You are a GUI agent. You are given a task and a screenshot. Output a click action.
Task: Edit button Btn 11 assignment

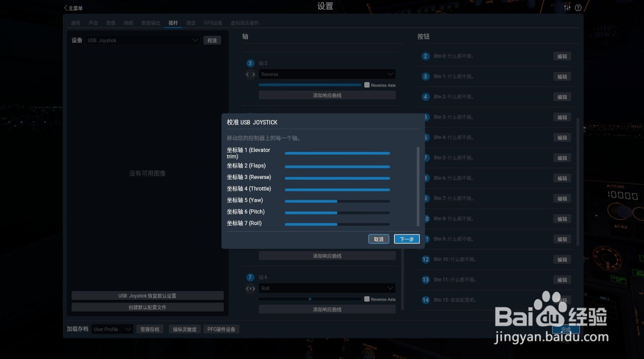(562, 280)
